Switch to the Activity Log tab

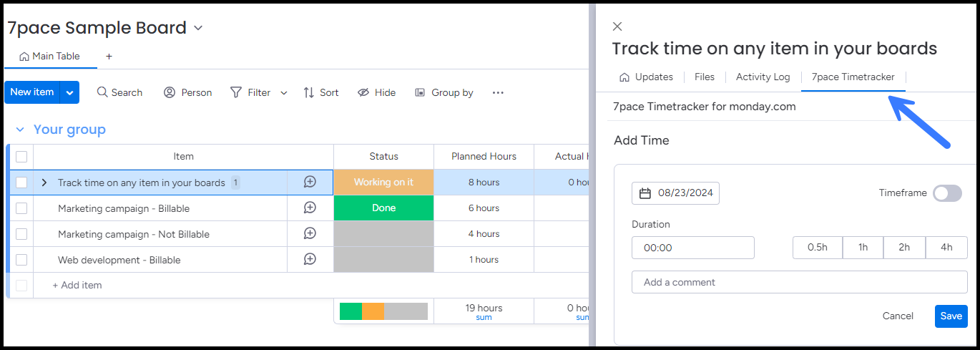[x=763, y=77]
